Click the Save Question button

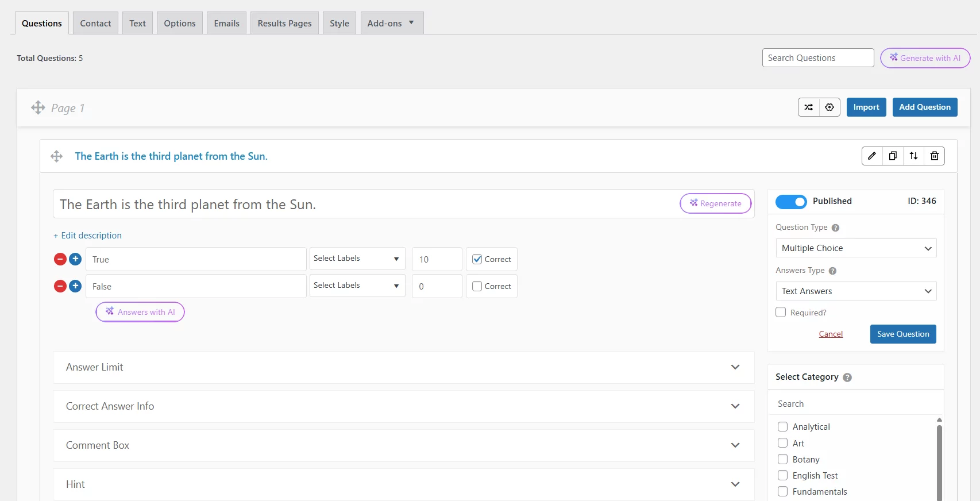[x=903, y=334]
